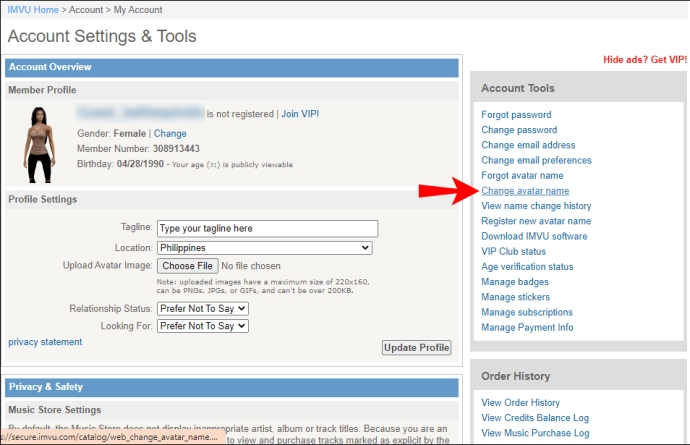Click Change password link

[519, 130]
